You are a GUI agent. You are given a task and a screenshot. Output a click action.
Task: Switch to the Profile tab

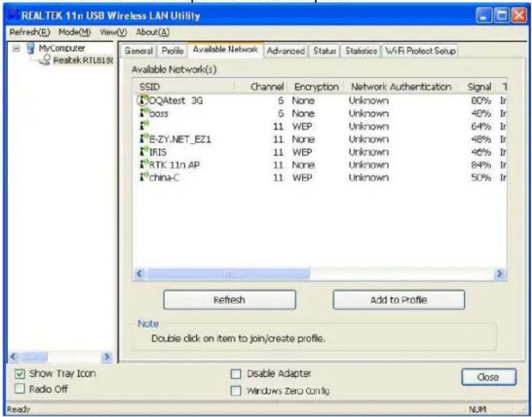(x=172, y=51)
